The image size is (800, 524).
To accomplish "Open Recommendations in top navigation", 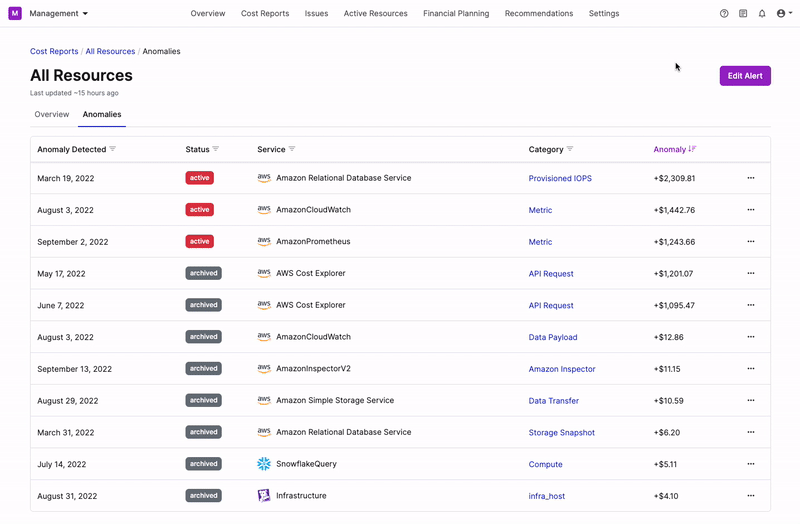I will coord(539,13).
